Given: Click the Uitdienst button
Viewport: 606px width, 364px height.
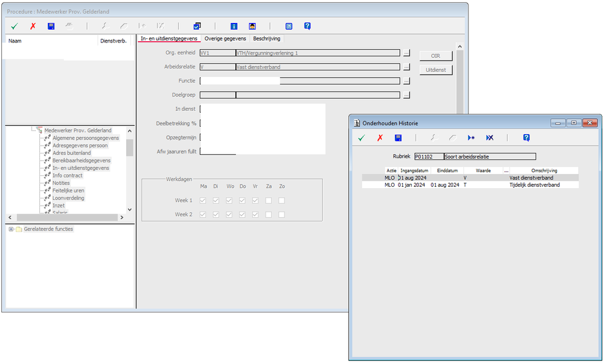Looking at the screenshot, I should coord(436,70).
